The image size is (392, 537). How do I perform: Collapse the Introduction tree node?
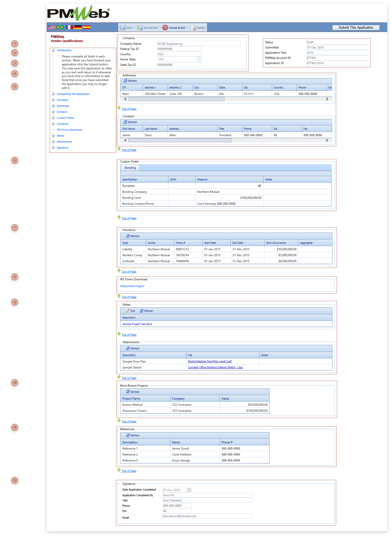[x=53, y=50]
